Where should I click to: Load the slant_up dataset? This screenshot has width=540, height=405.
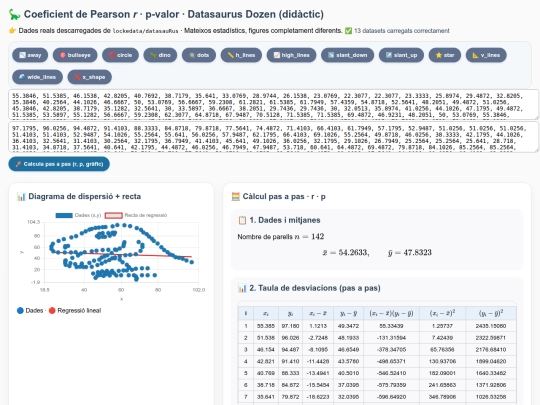[401, 55]
